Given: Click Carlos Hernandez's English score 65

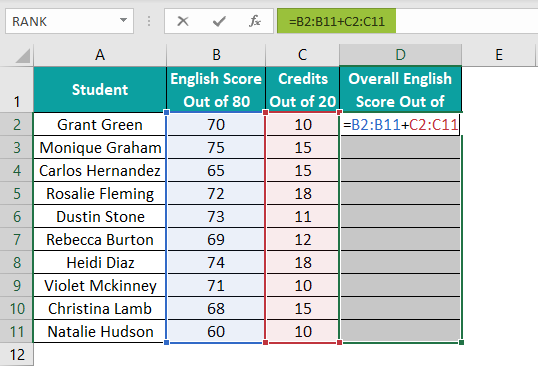Looking at the screenshot, I should [216, 170].
